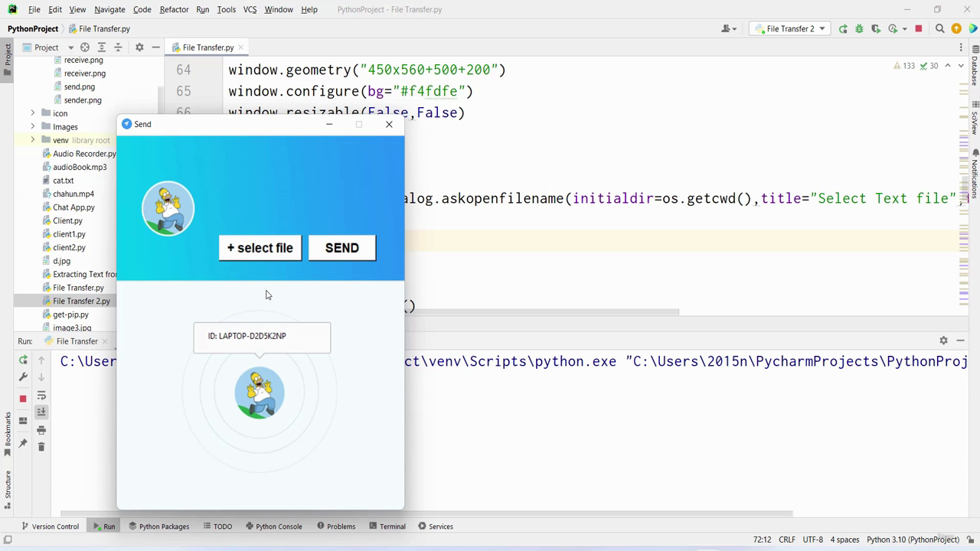Click the print icon in Run panel
Image resolution: width=980 pixels, height=551 pixels.
pyautogui.click(x=41, y=429)
